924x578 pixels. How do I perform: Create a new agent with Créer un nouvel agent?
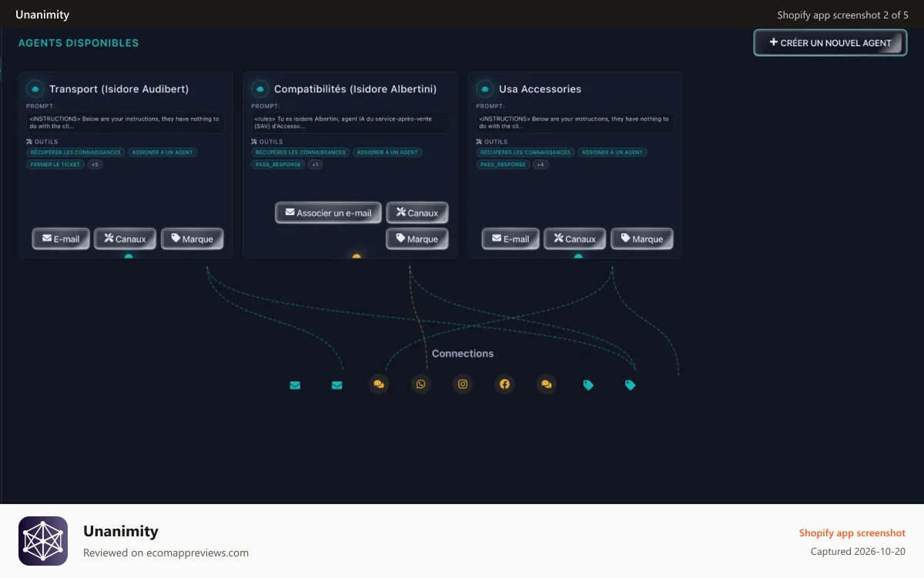click(830, 43)
